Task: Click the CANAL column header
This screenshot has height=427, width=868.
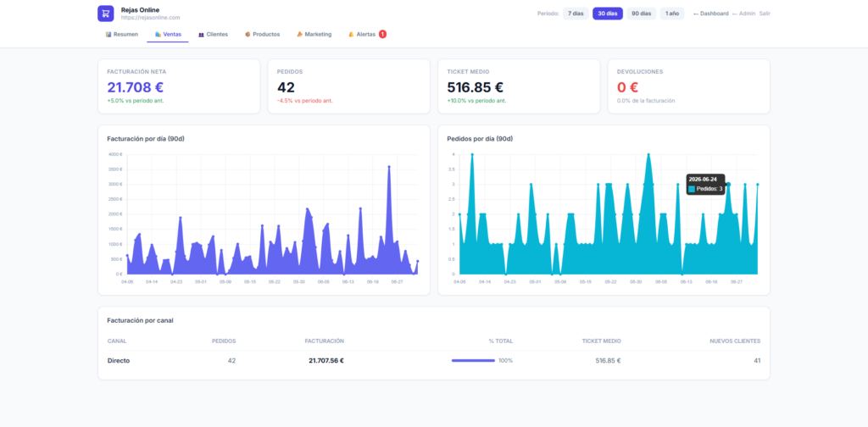Action: 116,341
